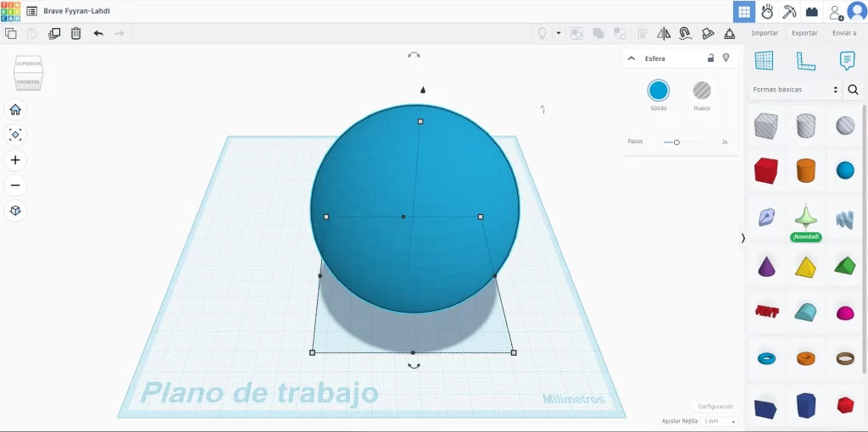
Task: Select the workplane grid tool
Action: click(x=764, y=60)
